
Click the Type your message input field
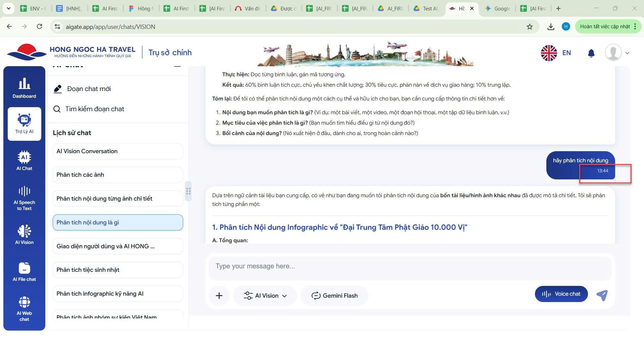[x=409, y=266]
